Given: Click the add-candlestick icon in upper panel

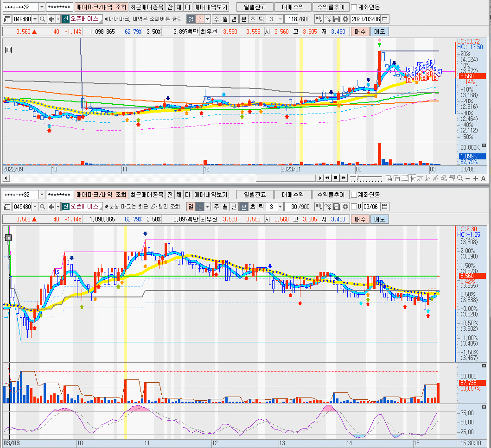Looking at the screenshot, I should tap(319, 19).
